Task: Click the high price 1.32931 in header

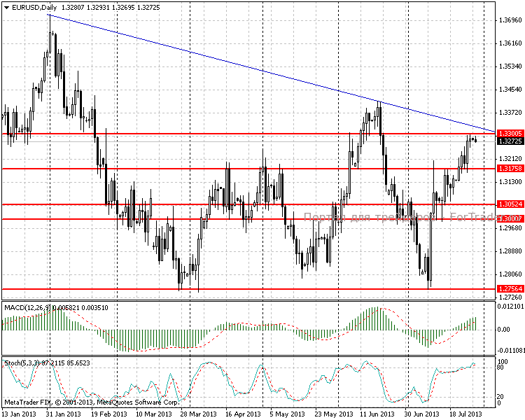Action: pyautogui.click(x=98, y=8)
